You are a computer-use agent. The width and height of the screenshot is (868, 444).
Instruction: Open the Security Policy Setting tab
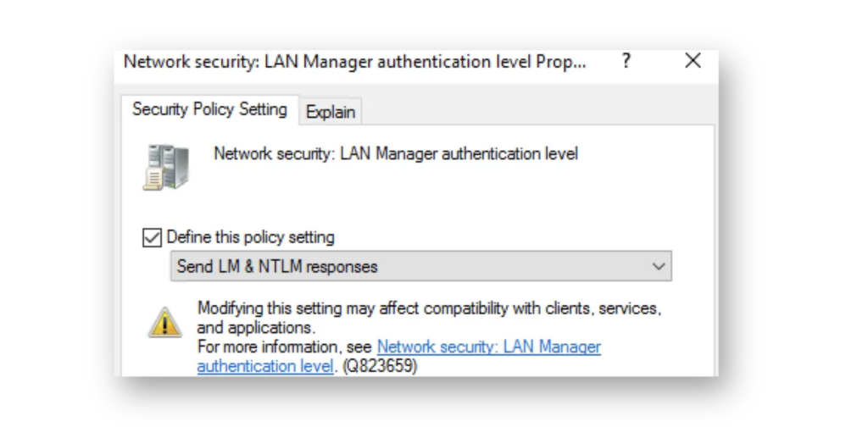point(210,109)
